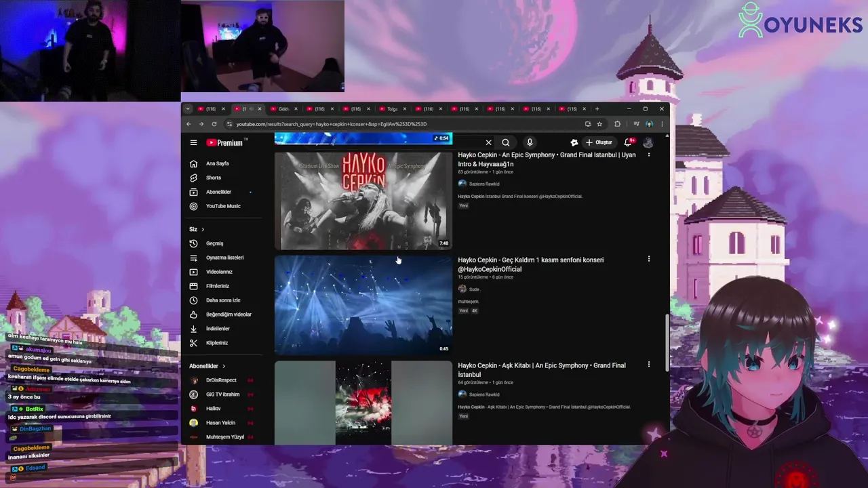Open a new browser tab with plus
The width and height of the screenshot is (868, 488).
(x=597, y=109)
